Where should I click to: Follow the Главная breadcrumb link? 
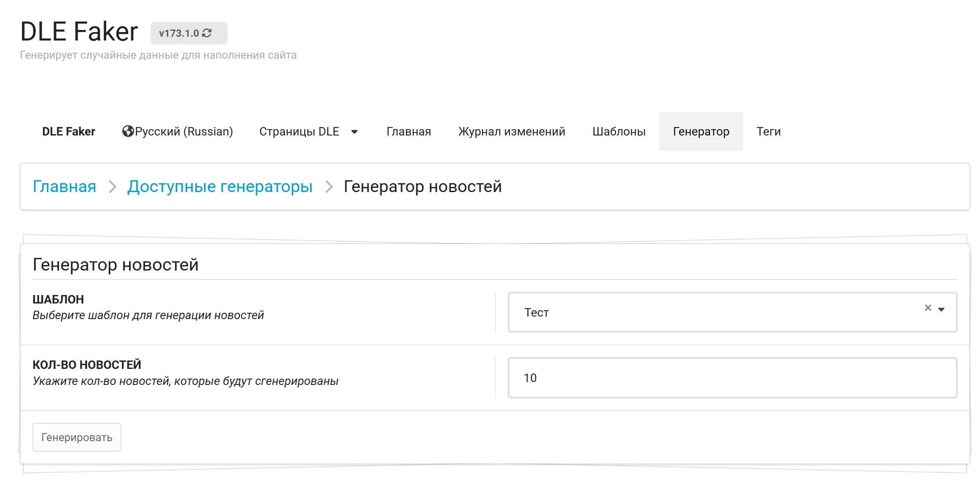[x=65, y=187]
